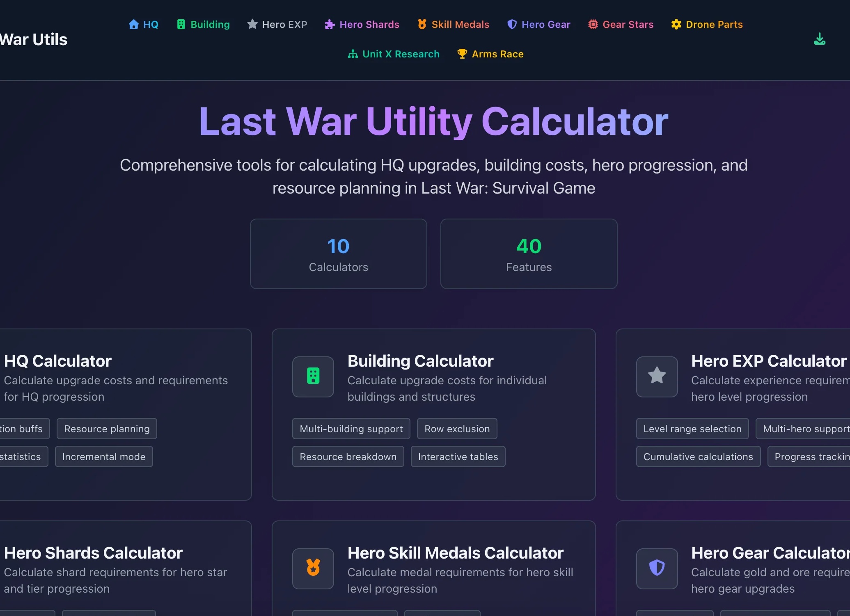Click the trophy icon beside Arms Race
The height and width of the screenshot is (616, 850).
point(462,54)
